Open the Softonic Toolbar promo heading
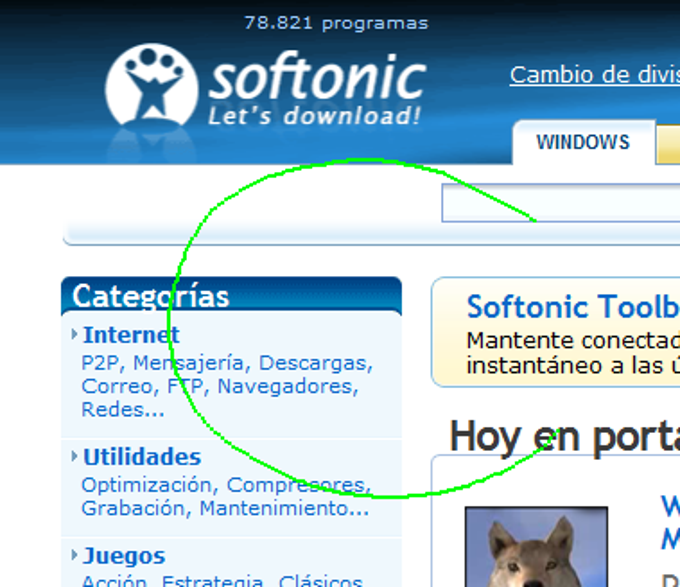Viewport: 680px width, 587px height. pyautogui.click(x=573, y=307)
